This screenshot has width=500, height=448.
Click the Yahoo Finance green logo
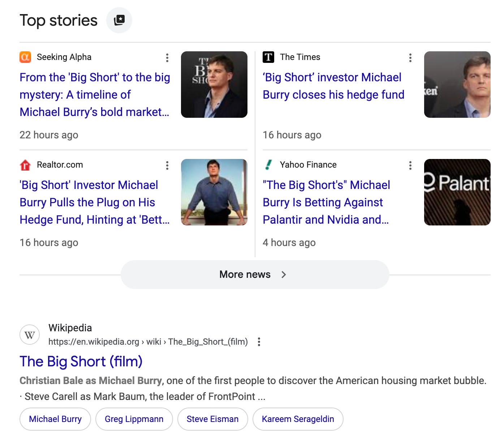tap(268, 165)
